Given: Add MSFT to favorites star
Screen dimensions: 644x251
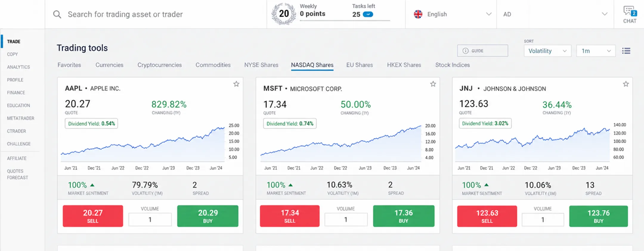Looking at the screenshot, I should click(433, 84).
